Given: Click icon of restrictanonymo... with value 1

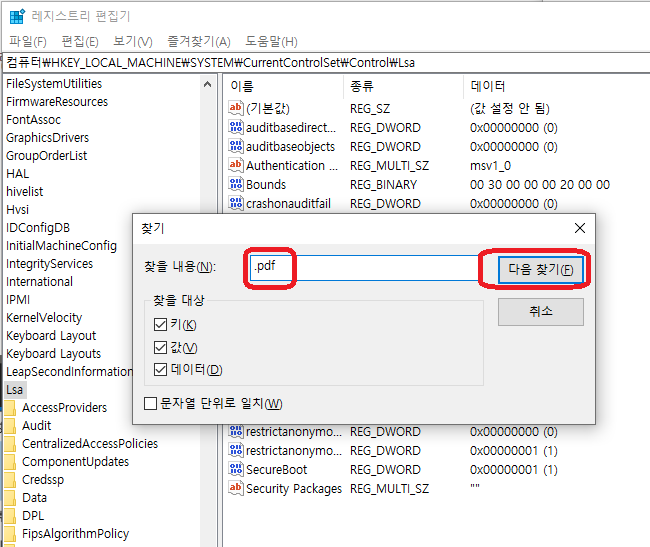Looking at the screenshot, I should pos(235,450).
